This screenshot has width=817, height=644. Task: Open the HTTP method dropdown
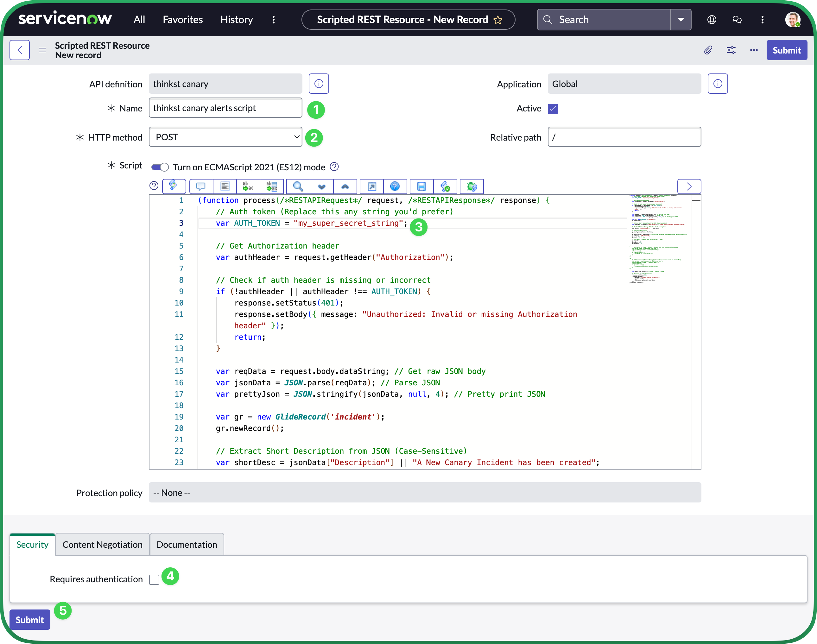(225, 137)
